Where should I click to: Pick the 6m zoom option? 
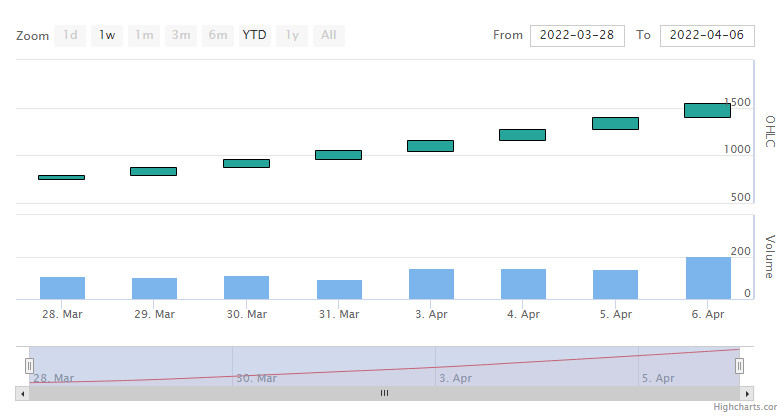[218, 36]
